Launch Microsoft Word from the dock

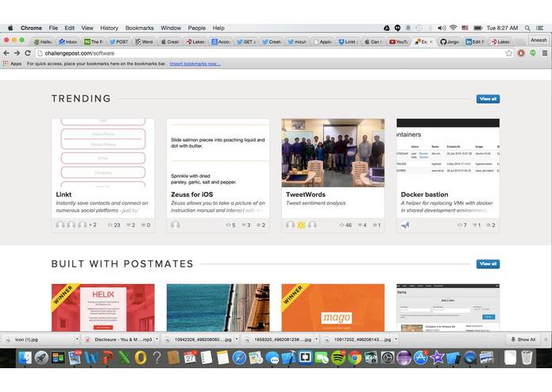91,358
